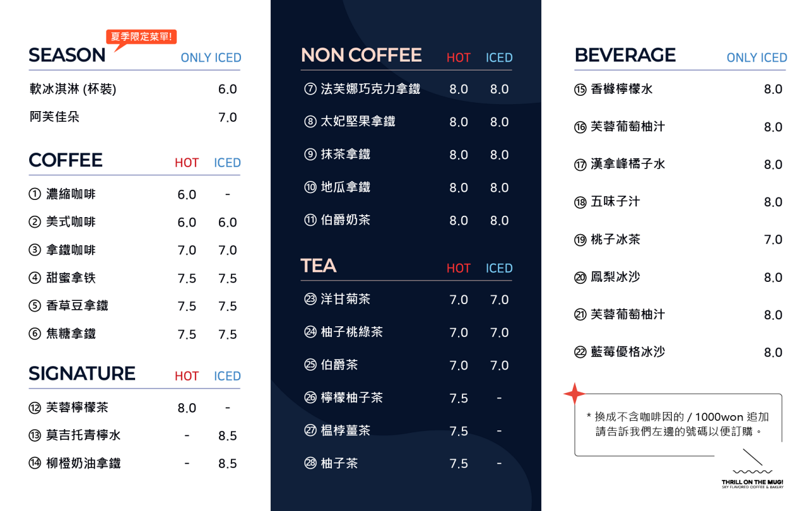This screenshot has height=511, width=812.
Task: Select item ② 美式咖啡
Action: 62,222
